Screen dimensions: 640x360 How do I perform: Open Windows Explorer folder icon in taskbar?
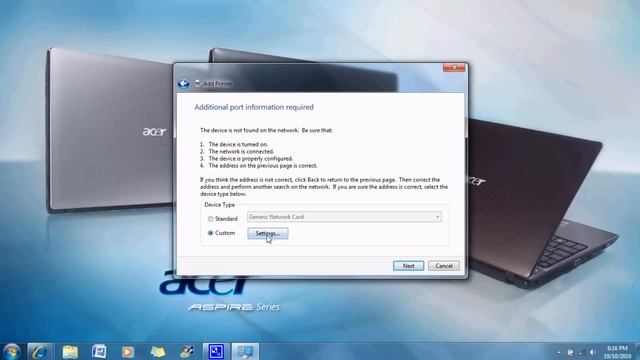coord(70,351)
